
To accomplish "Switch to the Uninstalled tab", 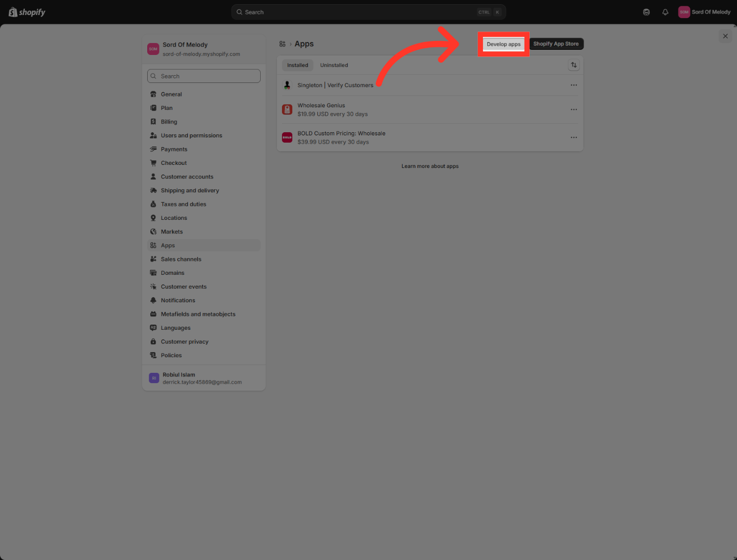I will pyautogui.click(x=334, y=65).
